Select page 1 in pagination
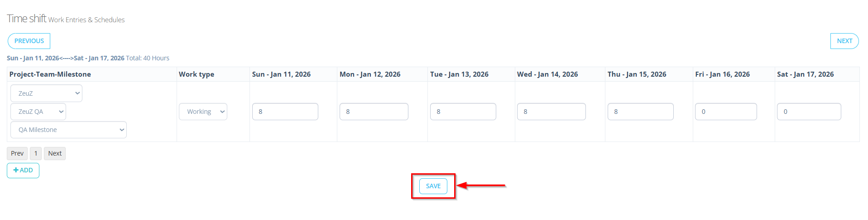The image size is (868, 220). [x=36, y=153]
